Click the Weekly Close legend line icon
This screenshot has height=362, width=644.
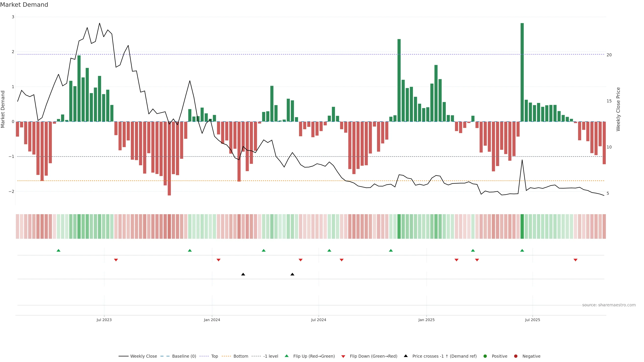click(123, 356)
